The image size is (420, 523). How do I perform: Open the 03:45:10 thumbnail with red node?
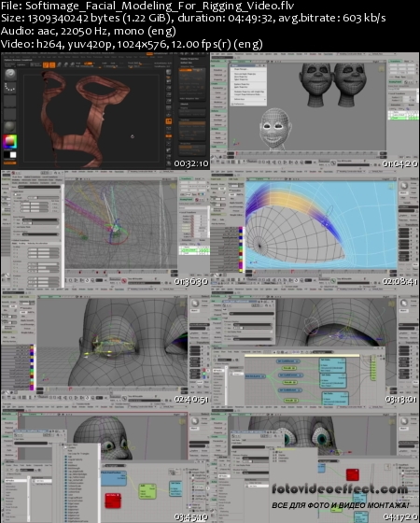click(x=105, y=464)
